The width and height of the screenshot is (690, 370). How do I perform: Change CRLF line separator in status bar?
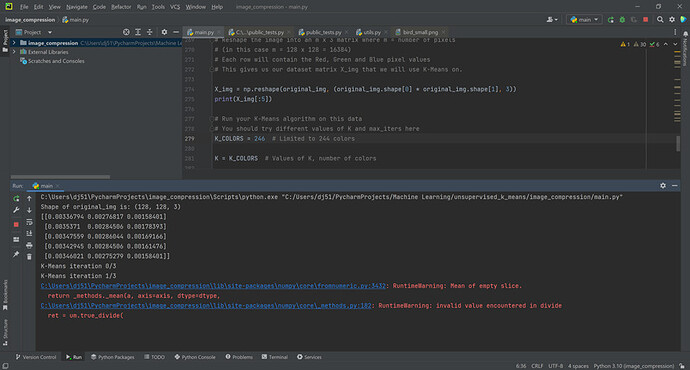pyautogui.click(x=537, y=366)
